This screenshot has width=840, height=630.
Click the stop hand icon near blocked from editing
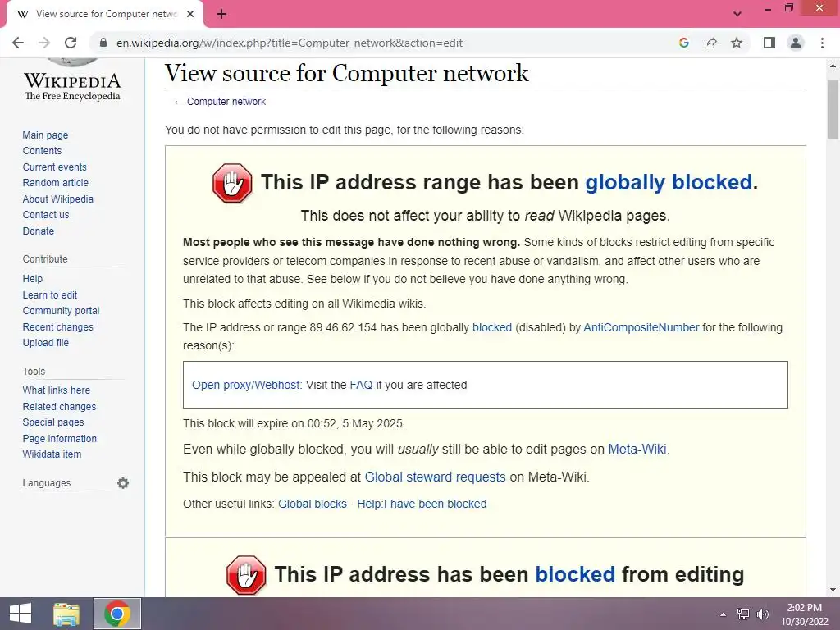click(x=246, y=575)
